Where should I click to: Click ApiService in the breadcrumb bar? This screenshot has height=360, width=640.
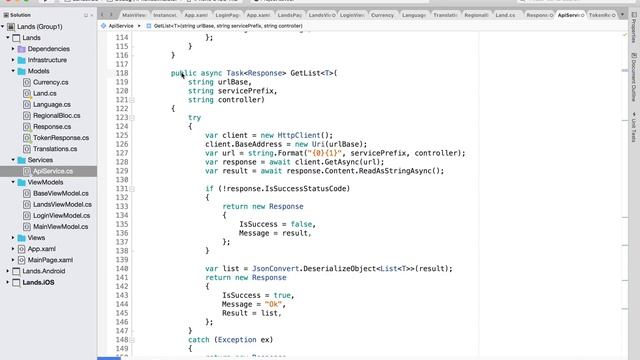(121, 26)
